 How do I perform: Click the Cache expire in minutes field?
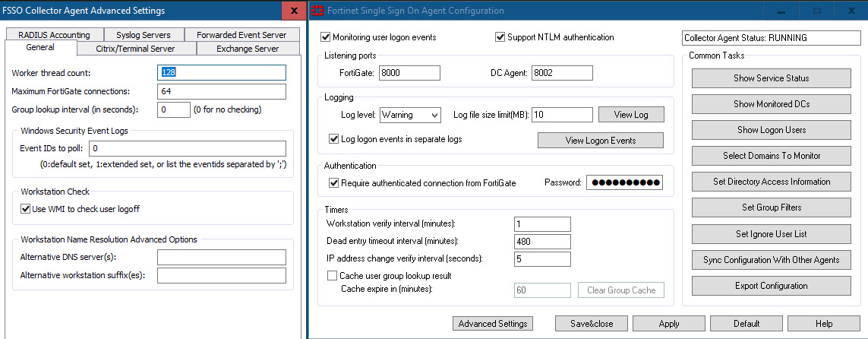coord(542,290)
